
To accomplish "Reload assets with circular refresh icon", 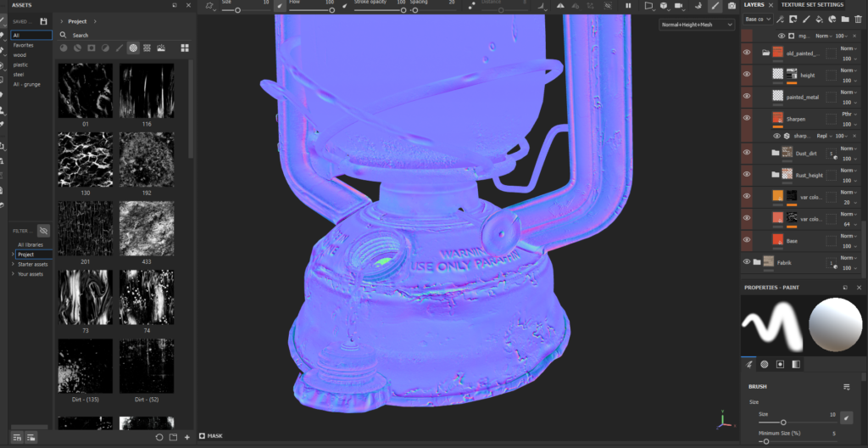I will point(159,437).
